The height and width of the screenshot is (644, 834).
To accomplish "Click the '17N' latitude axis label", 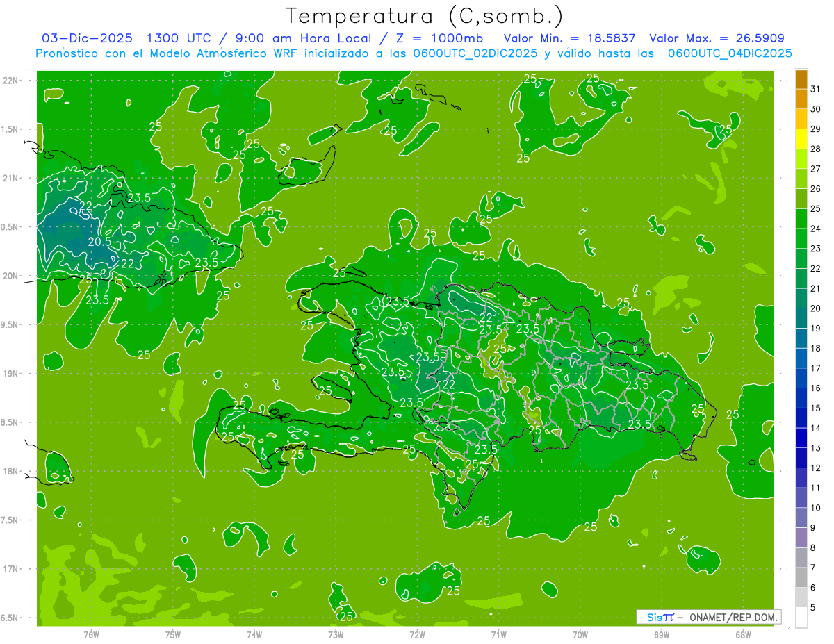I will pos(11,569).
